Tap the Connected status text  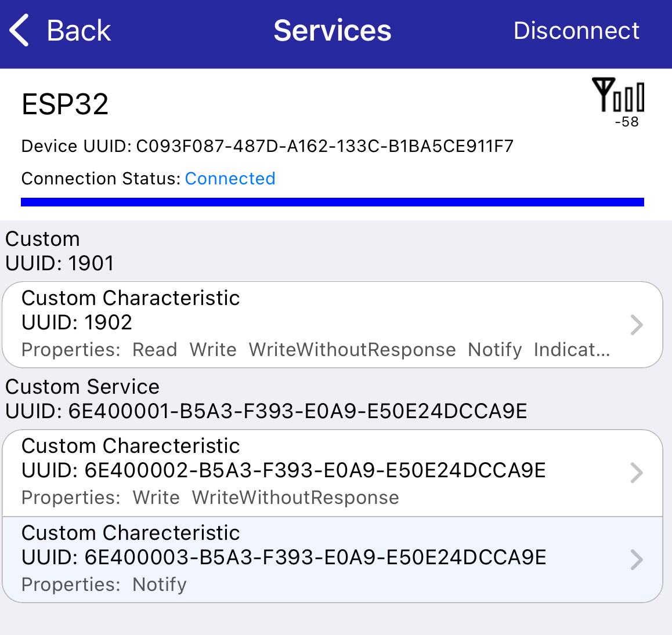[x=230, y=179]
